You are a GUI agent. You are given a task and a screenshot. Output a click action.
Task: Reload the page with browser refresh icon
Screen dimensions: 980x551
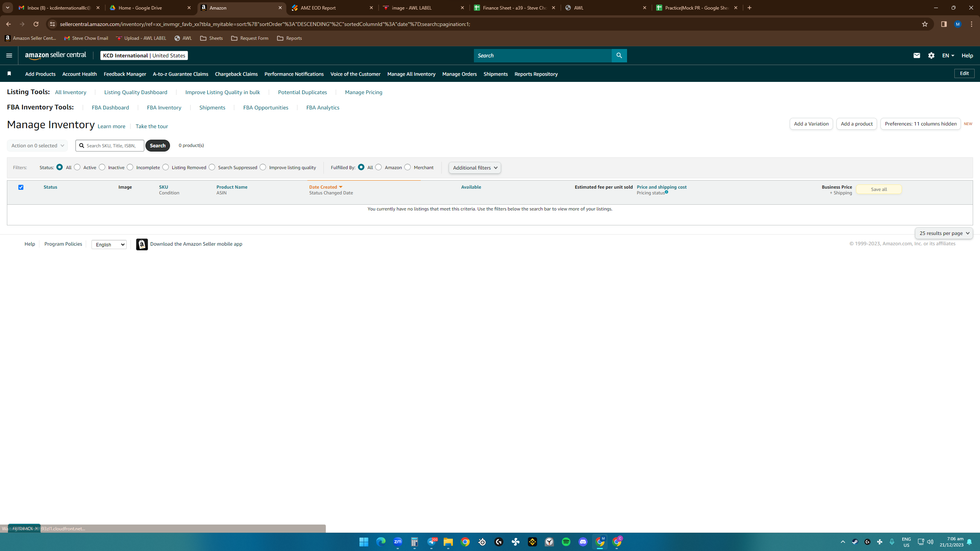[36, 24]
